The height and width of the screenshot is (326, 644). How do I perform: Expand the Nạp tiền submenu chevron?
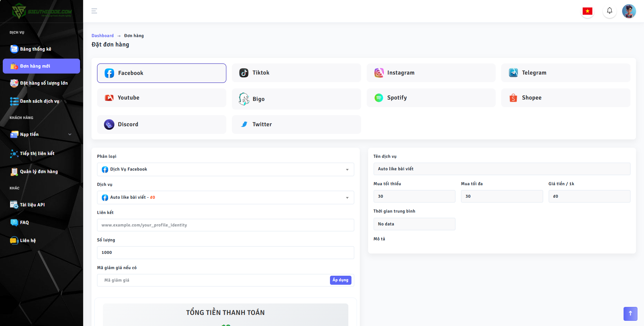pyautogui.click(x=70, y=135)
